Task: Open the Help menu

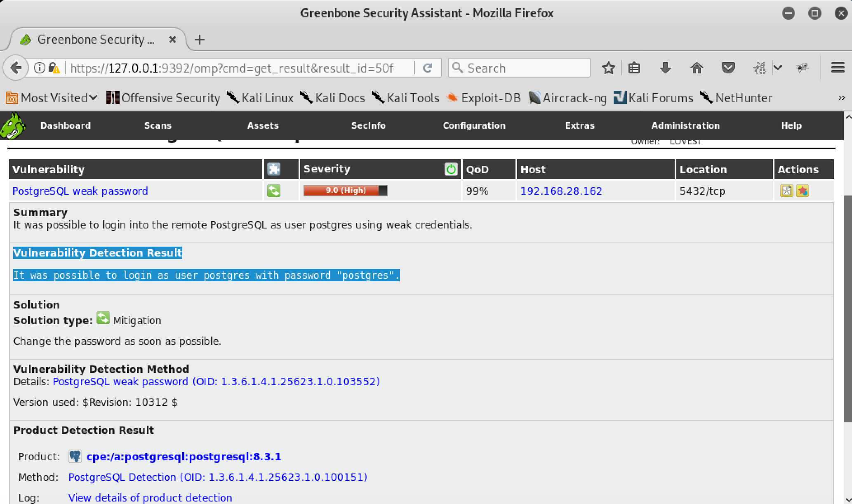Action: pos(791,125)
